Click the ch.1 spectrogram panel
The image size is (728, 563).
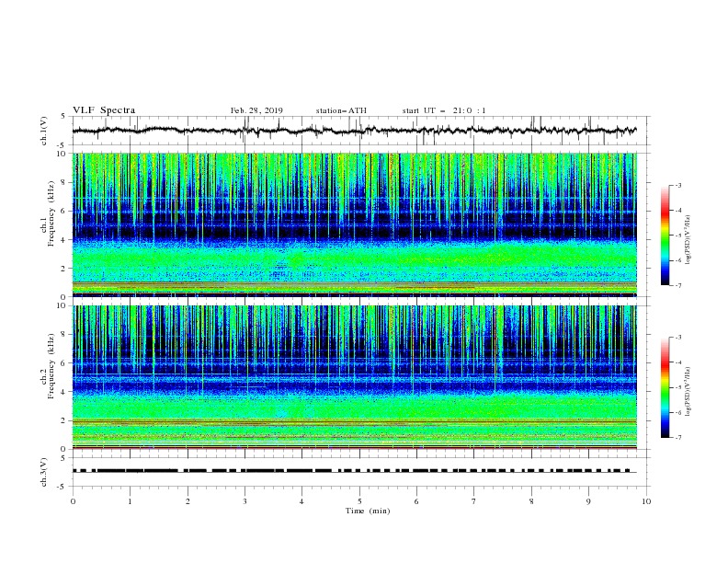coord(355,224)
